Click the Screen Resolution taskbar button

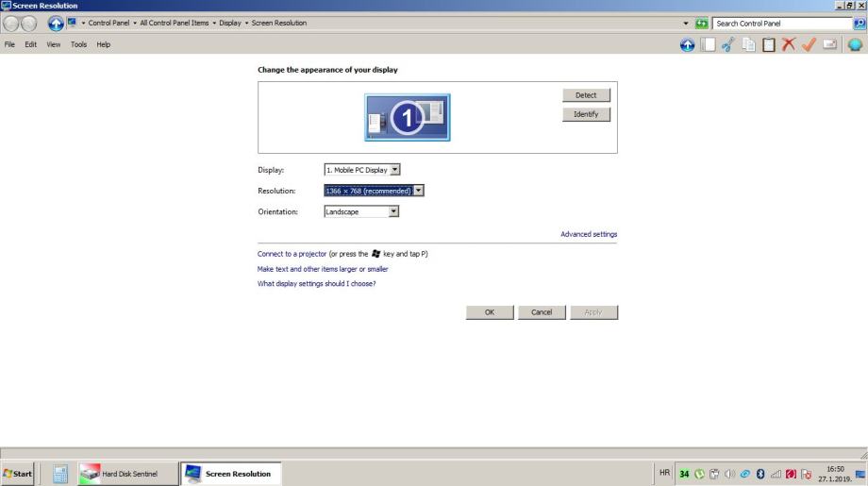(x=231, y=474)
